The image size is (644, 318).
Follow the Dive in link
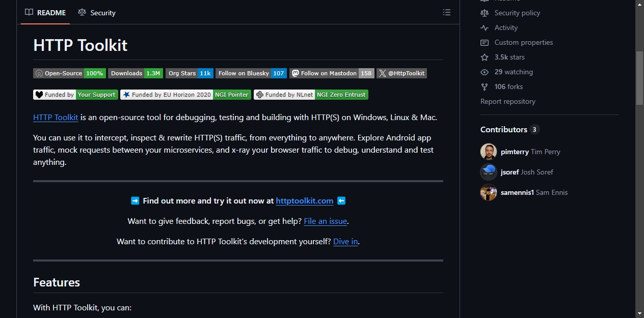(x=345, y=242)
